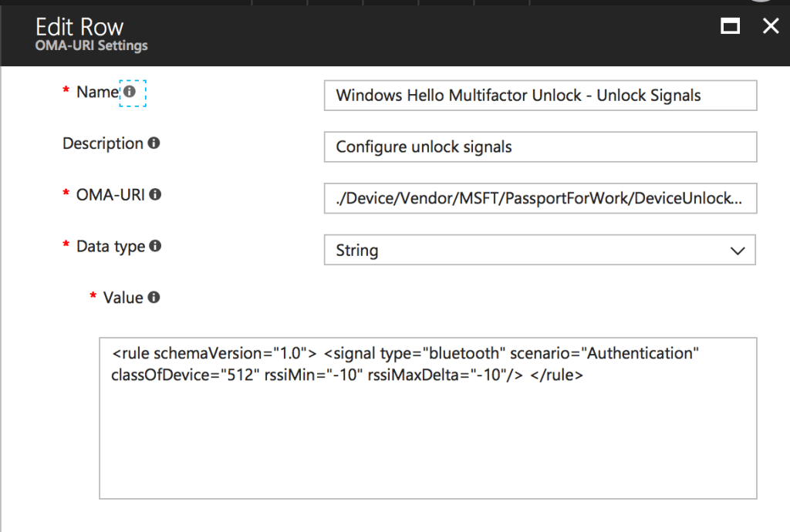The width and height of the screenshot is (790, 532).
Task: Click the Data type field label
Action: (x=110, y=247)
